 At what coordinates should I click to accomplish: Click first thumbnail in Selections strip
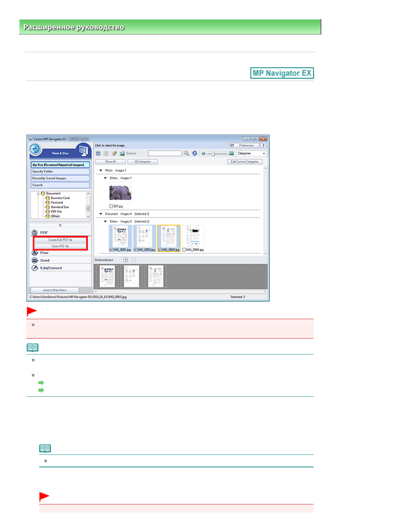(x=107, y=276)
